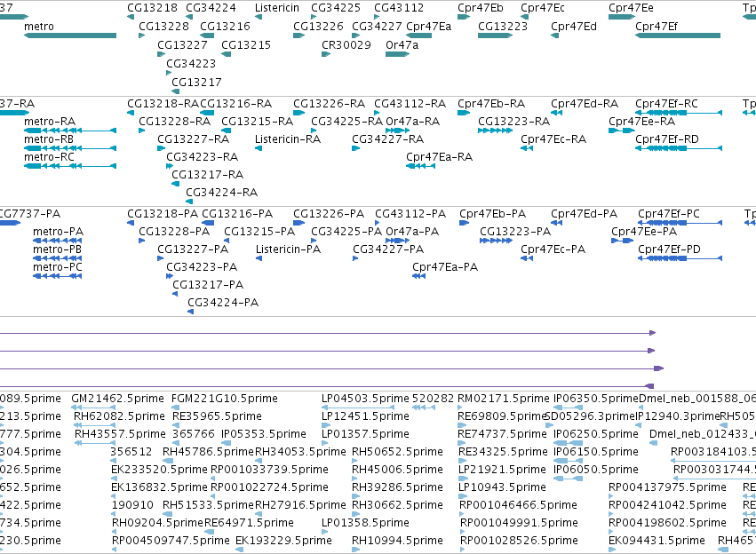The height and width of the screenshot is (554, 756).
Task: Select transcript CG13218-RA
Action: point(131,113)
